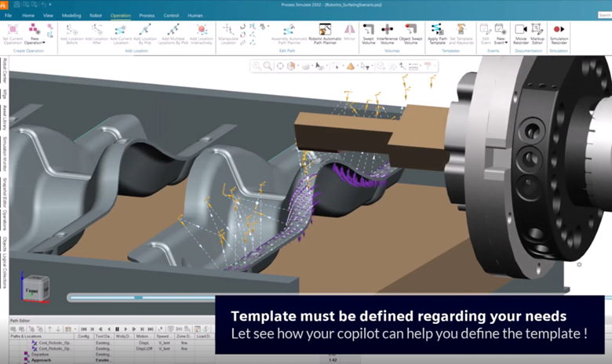The image size is (612, 364).
Task: Launch the Movie Recorder
Action: coord(520,33)
